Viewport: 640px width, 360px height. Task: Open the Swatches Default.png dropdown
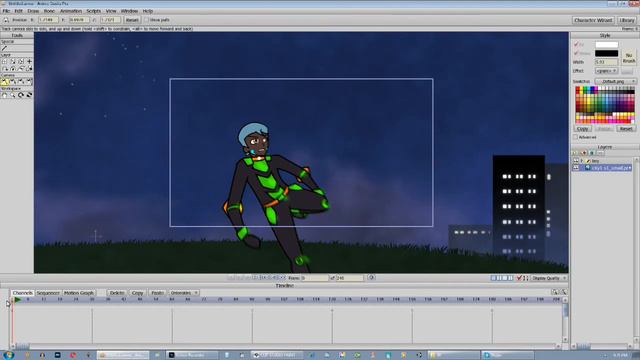click(616, 81)
